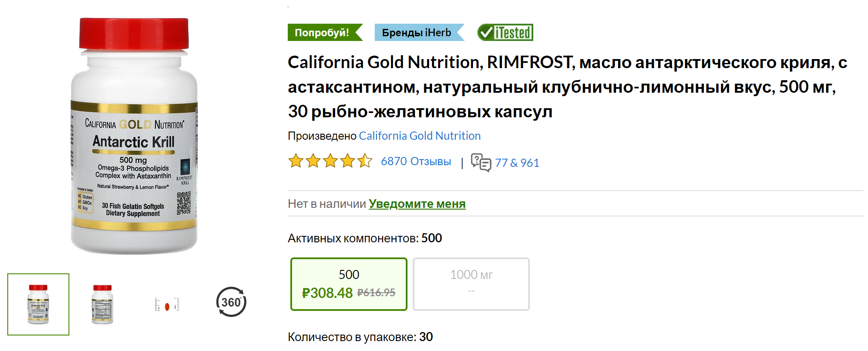Click the questions and answers speech-bubble icon
868x351 pixels.
point(480,162)
